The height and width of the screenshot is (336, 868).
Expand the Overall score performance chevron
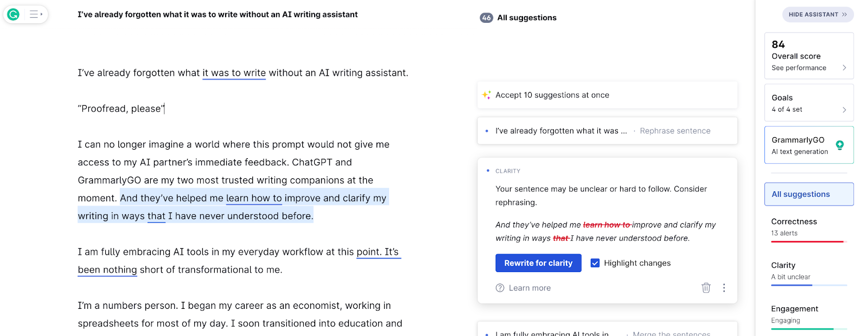(844, 68)
